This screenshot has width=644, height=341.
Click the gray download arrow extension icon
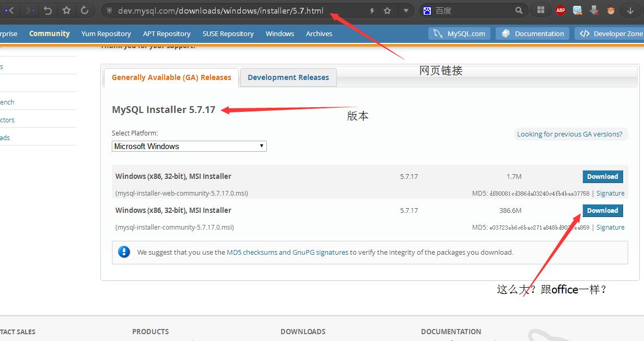594,10
